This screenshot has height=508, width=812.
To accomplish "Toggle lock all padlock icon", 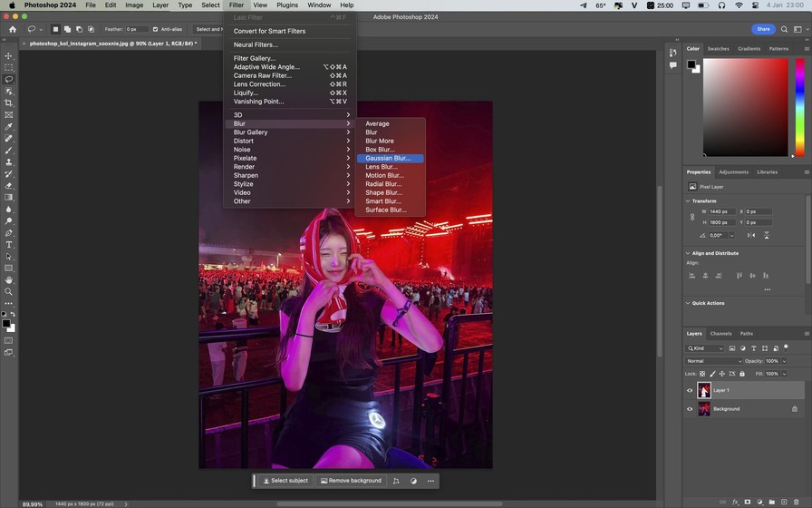I will coord(742,374).
